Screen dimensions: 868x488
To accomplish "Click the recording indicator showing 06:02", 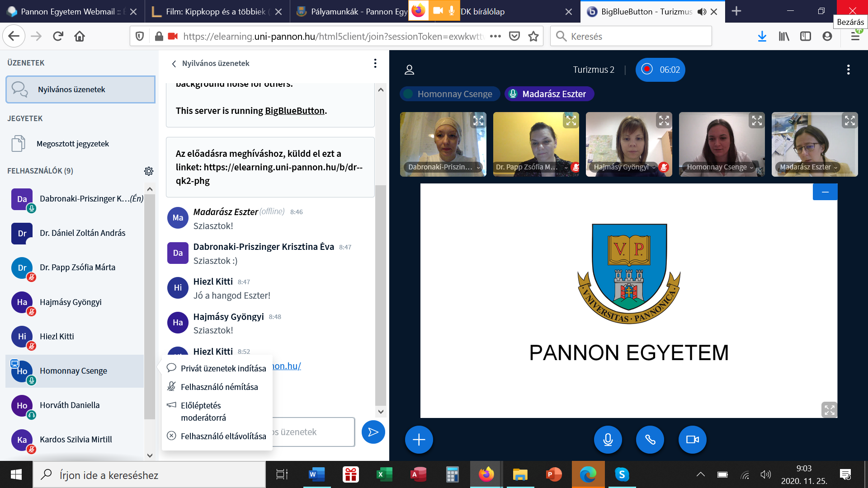I will pos(660,70).
